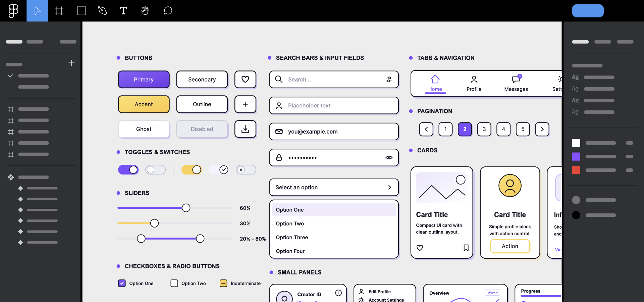Image resolution: width=644 pixels, height=302 pixels.
Task: Uncheck the Option One checkbox
Action: pyautogui.click(x=122, y=283)
